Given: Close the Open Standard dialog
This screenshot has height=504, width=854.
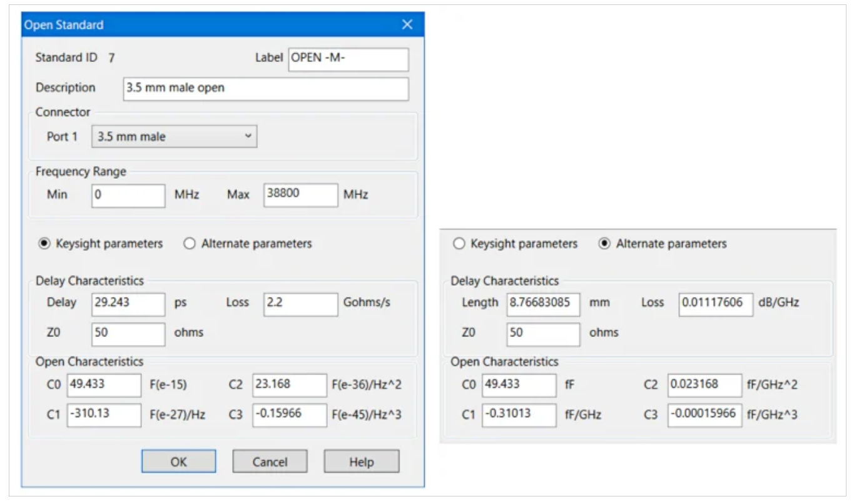Looking at the screenshot, I should [407, 25].
